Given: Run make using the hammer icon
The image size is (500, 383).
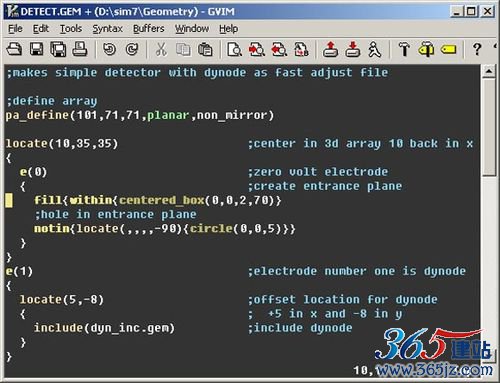Looking at the screenshot, I should pos(404,49).
